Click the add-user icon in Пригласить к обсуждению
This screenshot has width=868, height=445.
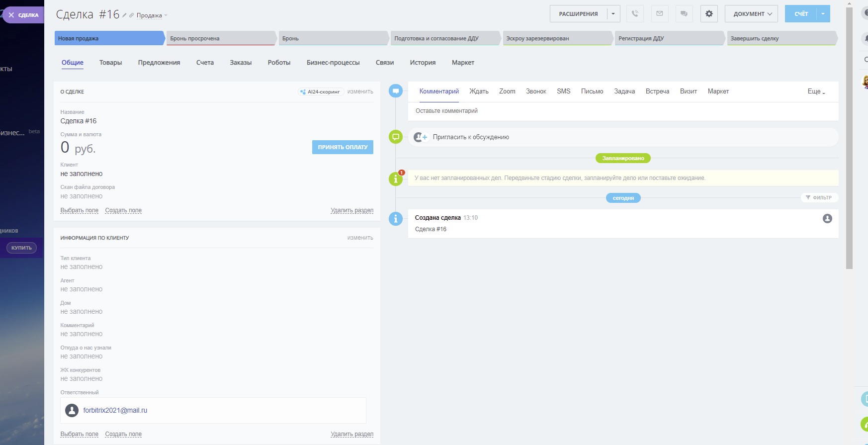[x=421, y=137]
